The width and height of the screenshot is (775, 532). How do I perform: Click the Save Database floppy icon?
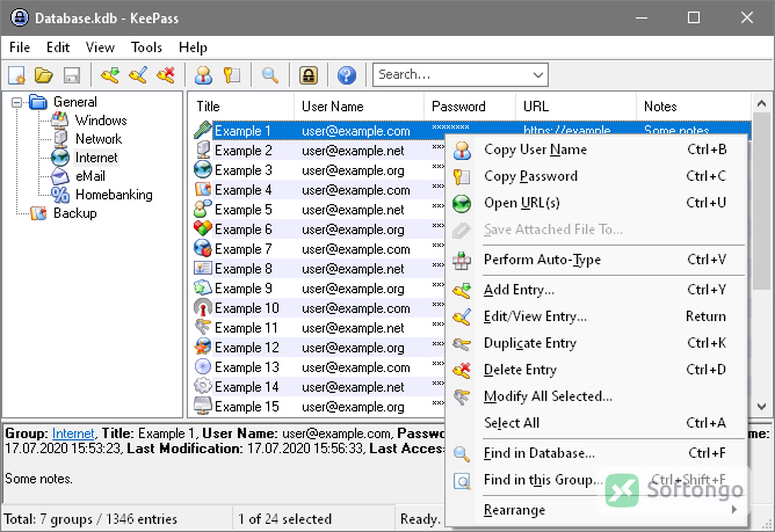[72, 75]
